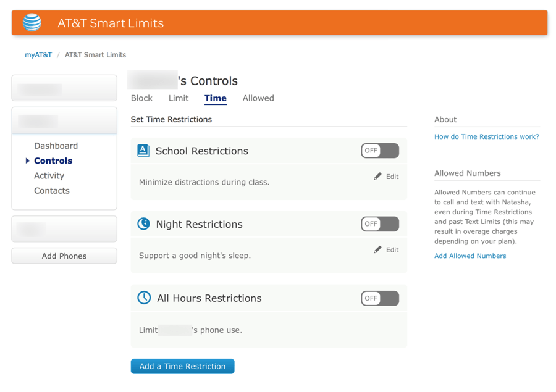Click the AT&T Smart Limits breadcrumb text
The height and width of the screenshot is (392, 556).
[x=95, y=55]
